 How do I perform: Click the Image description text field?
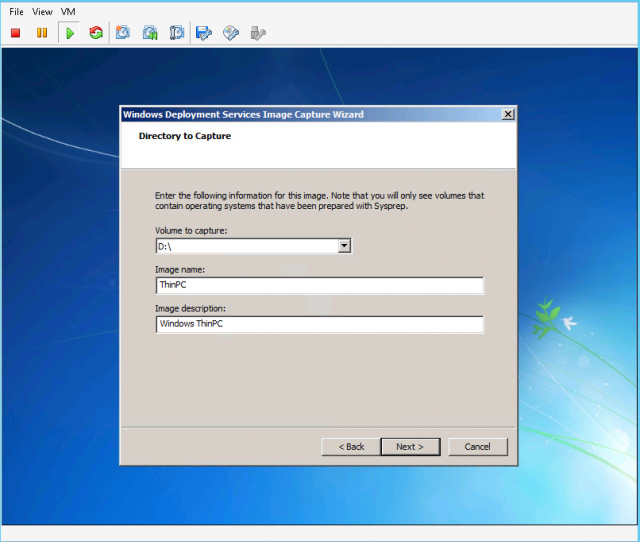point(319,325)
